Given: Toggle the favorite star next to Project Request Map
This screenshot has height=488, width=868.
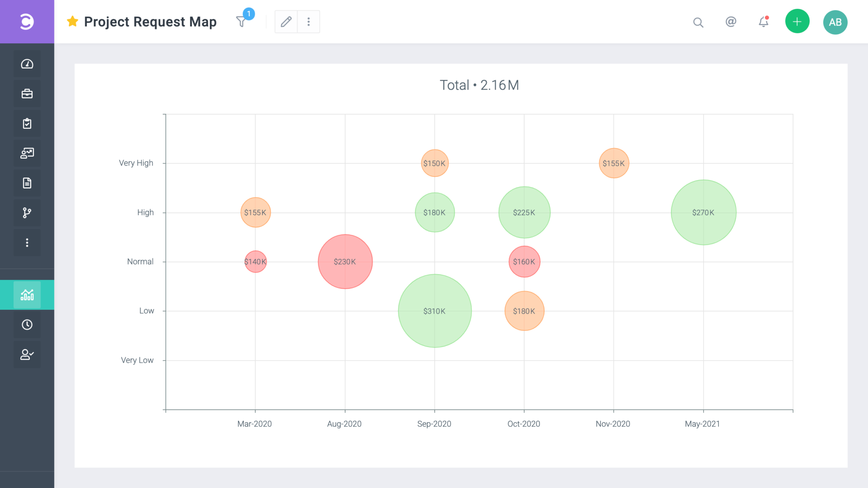Looking at the screenshot, I should coord(72,21).
